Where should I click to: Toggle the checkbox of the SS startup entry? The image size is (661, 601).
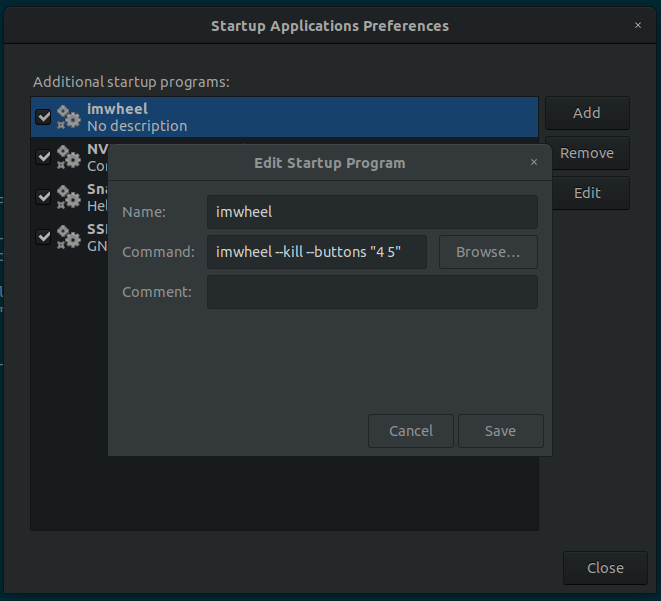[43, 237]
